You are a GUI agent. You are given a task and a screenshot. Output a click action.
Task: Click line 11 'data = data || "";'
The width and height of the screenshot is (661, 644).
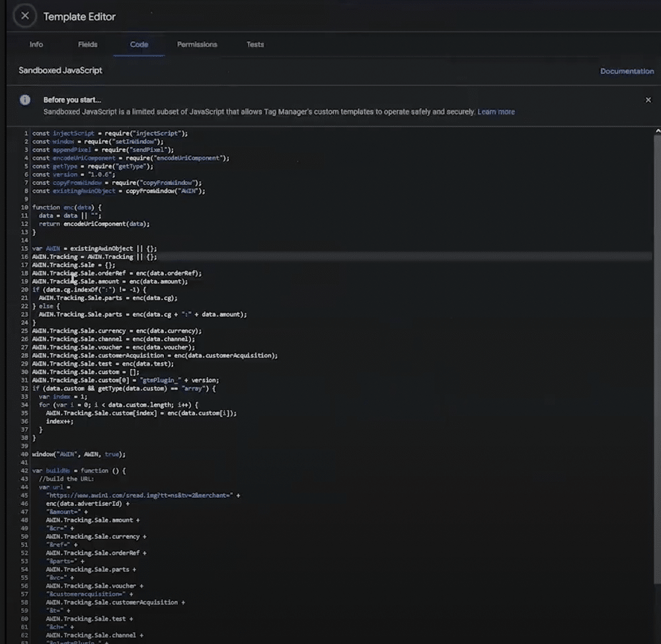point(70,216)
